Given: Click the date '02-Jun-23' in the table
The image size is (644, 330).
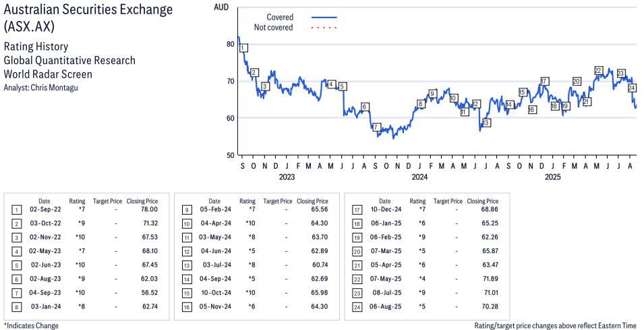Looking at the screenshot, I should [46, 265].
